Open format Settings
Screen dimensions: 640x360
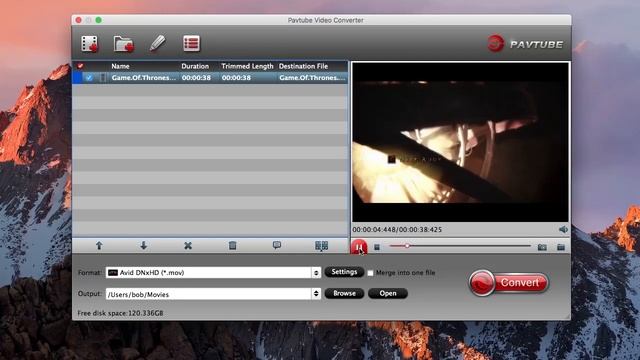tap(344, 272)
